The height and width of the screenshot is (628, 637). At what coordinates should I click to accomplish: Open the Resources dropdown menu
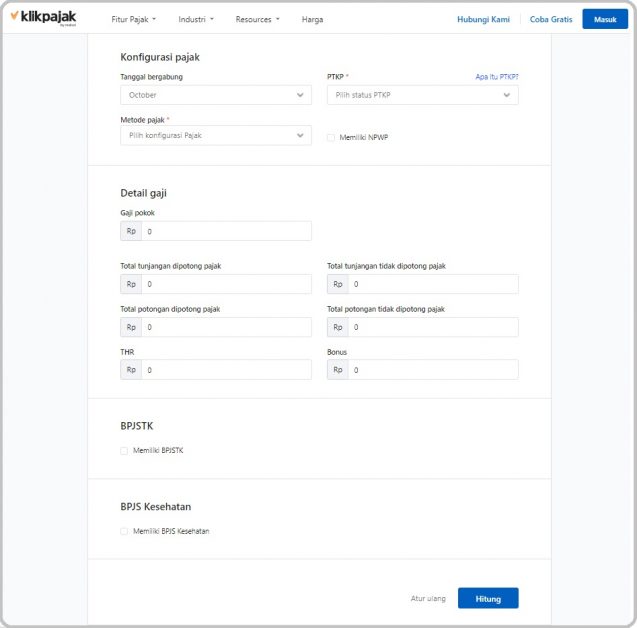point(257,19)
